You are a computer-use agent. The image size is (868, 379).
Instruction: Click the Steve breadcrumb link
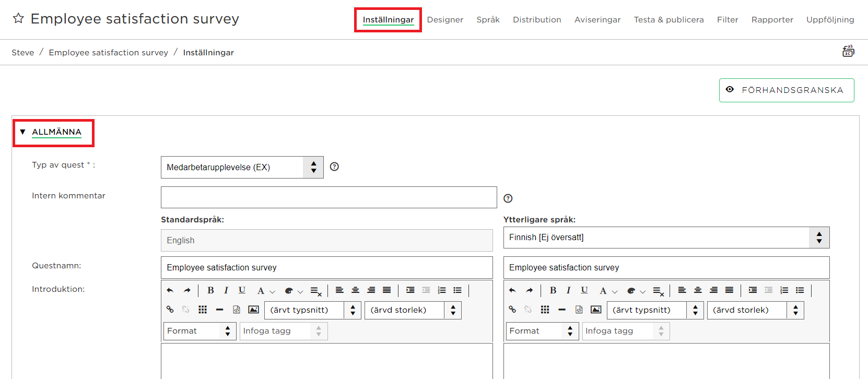(23, 53)
